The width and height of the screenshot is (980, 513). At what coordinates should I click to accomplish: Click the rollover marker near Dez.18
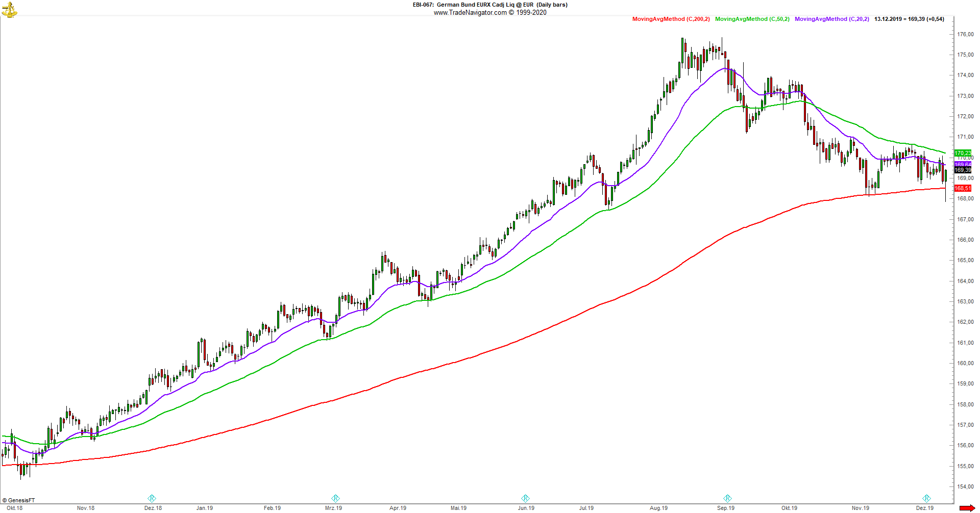[x=152, y=498]
